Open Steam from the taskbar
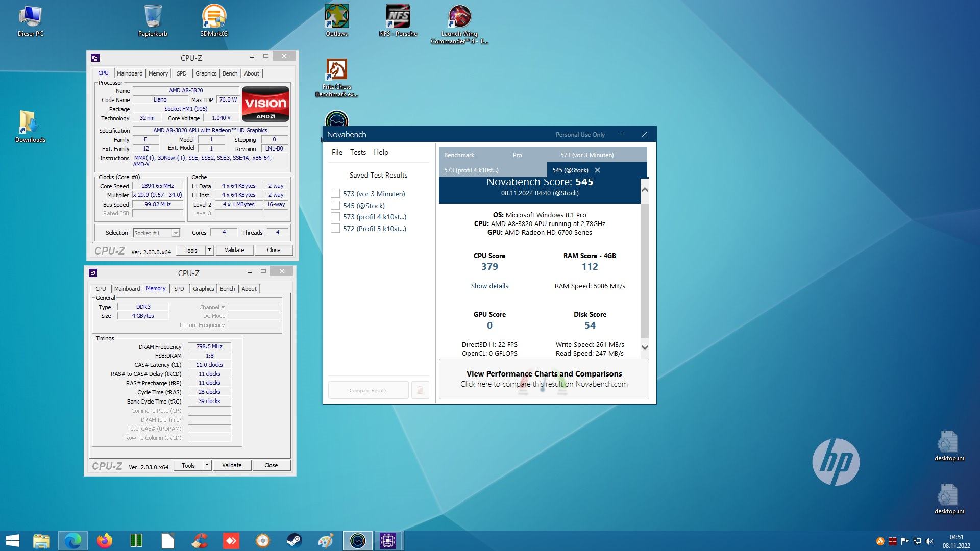980x551 pixels. pyautogui.click(x=294, y=541)
